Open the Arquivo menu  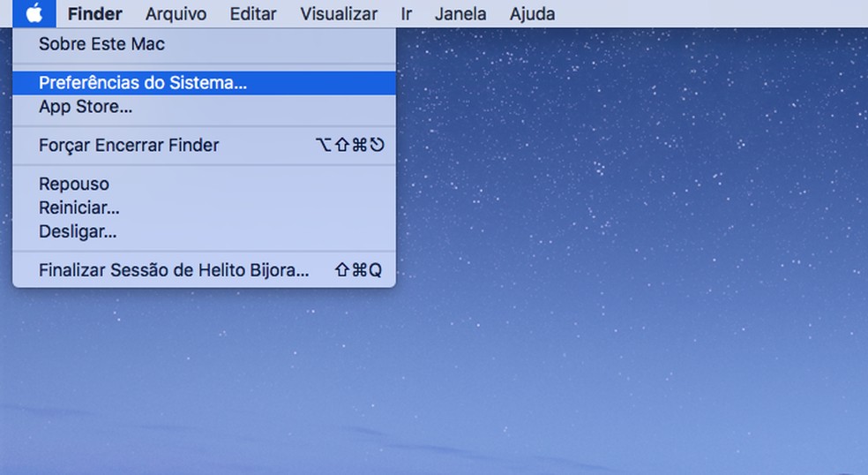tap(176, 14)
